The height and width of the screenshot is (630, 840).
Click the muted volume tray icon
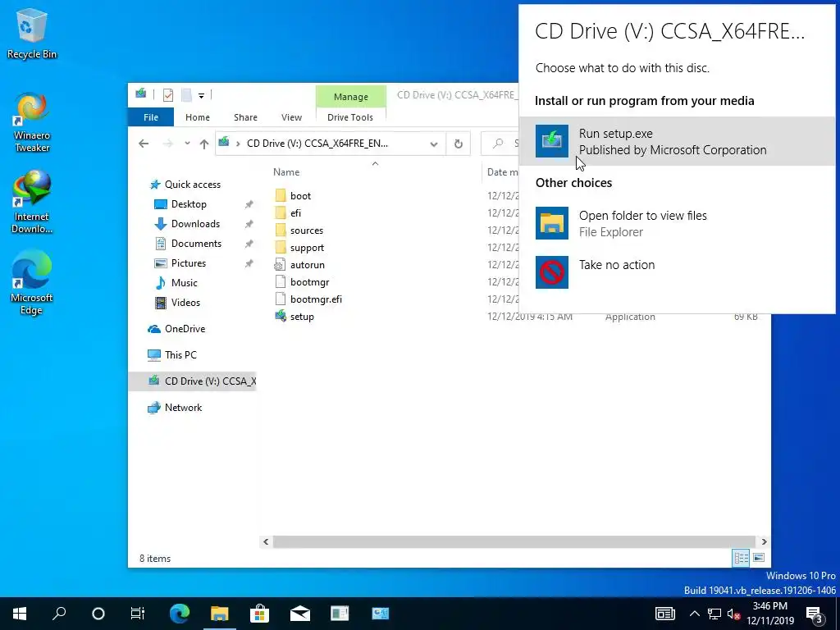(734, 614)
